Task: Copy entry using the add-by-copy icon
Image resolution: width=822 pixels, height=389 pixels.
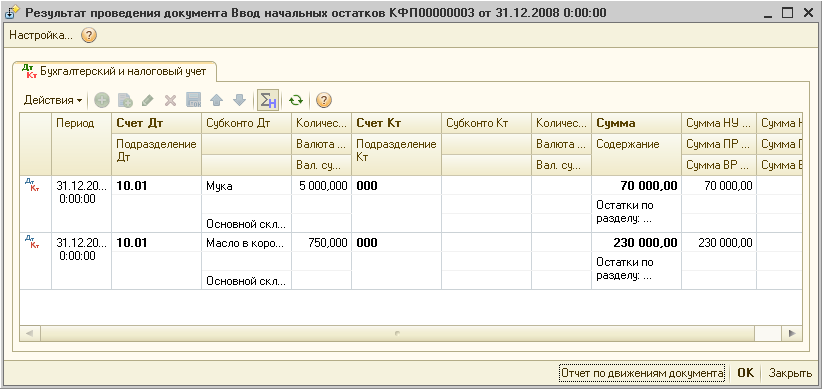Action: (125, 100)
